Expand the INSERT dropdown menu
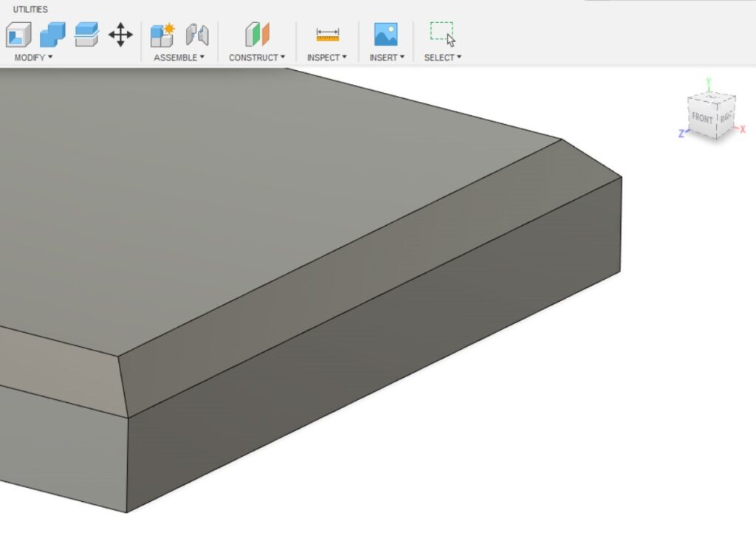Screen dimensions: 756x541 click(387, 58)
